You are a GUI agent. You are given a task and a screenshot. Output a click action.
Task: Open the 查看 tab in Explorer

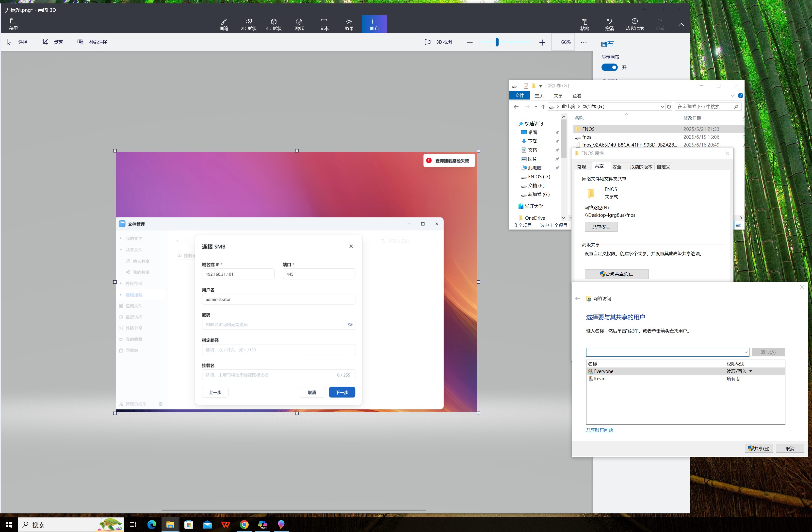pyautogui.click(x=577, y=96)
